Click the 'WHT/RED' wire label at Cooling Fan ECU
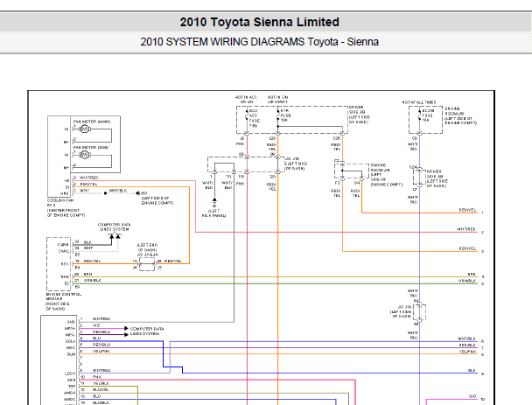532x405 pixels. pos(89,178)
